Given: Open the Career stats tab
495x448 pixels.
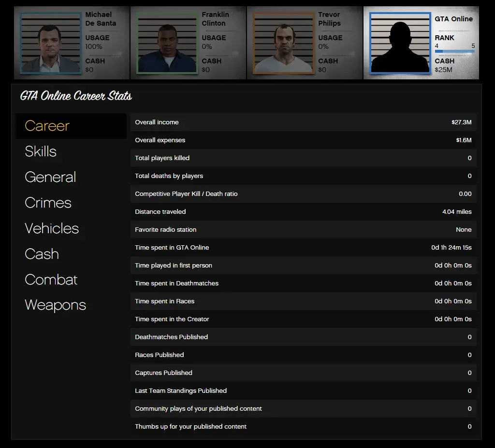Looking at the screenshot, I should pyautogui.click(x=47, y=126).
